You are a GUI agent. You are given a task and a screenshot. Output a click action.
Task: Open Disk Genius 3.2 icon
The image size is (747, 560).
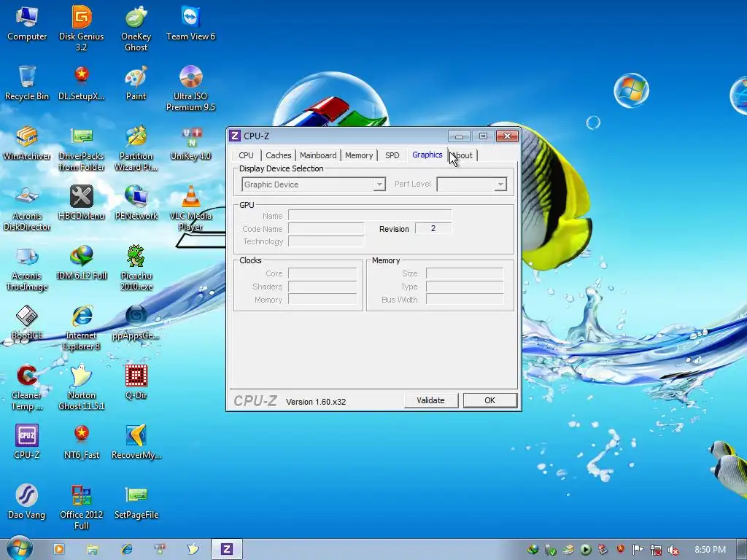click(82, 28)
